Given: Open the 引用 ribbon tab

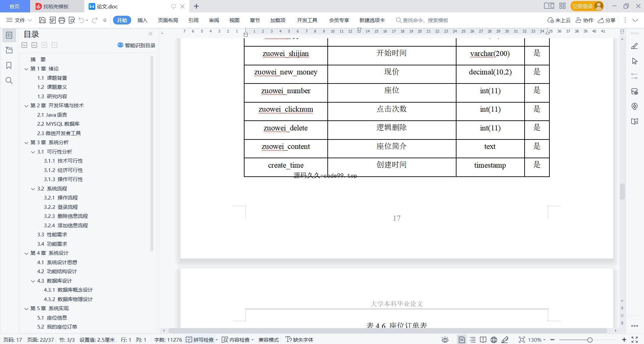Looking at the screenshot, I should click(x=194, y=20).
